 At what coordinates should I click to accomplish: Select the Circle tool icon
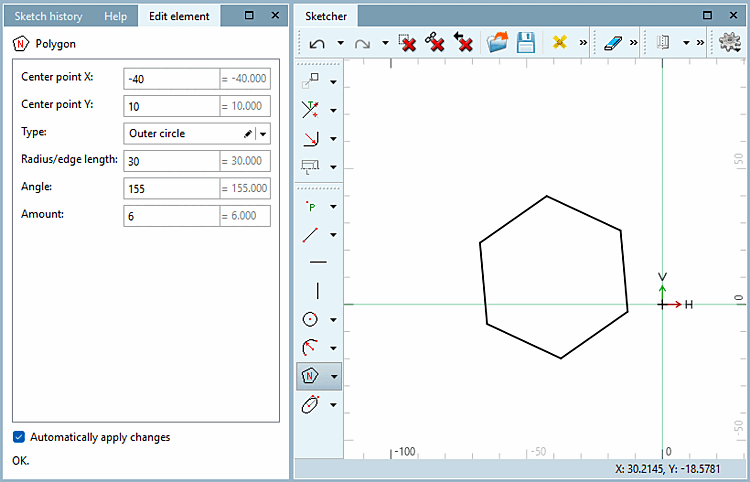tap(310, 319)
